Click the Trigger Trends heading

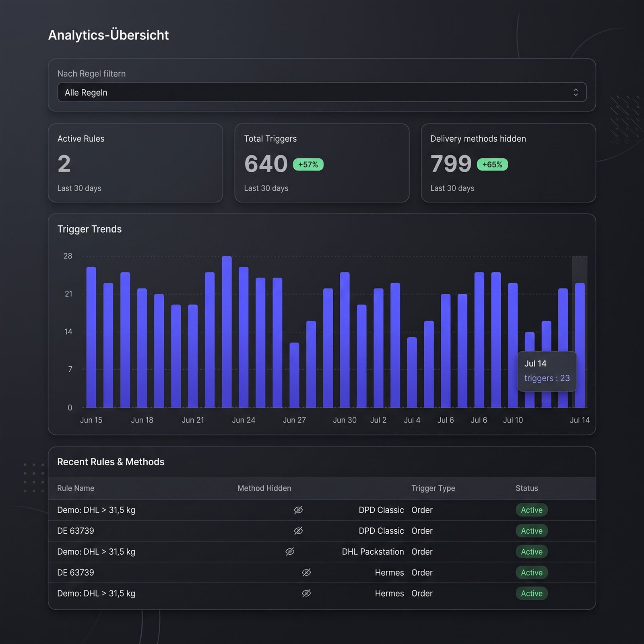click(89, 229)
